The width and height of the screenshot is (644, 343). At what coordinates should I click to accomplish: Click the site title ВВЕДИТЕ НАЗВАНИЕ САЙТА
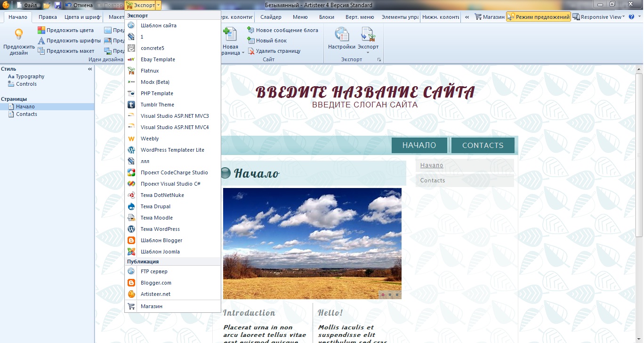(365, 92)
